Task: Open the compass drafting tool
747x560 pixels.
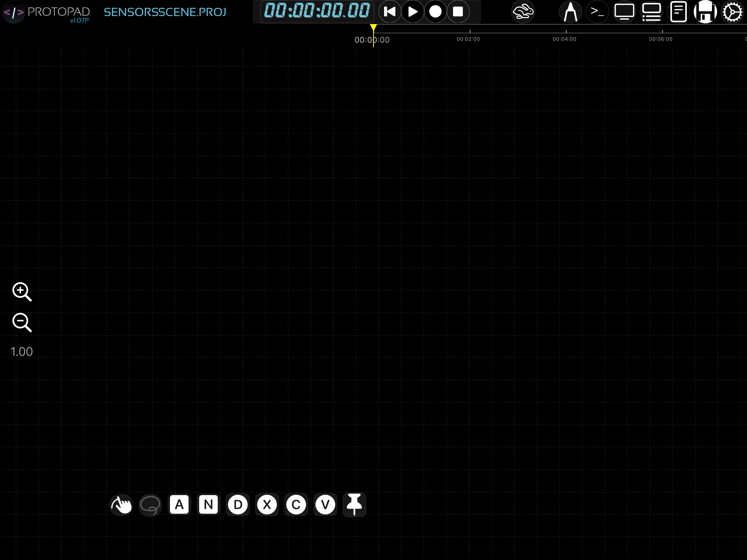Action: (x=570, y=12)
